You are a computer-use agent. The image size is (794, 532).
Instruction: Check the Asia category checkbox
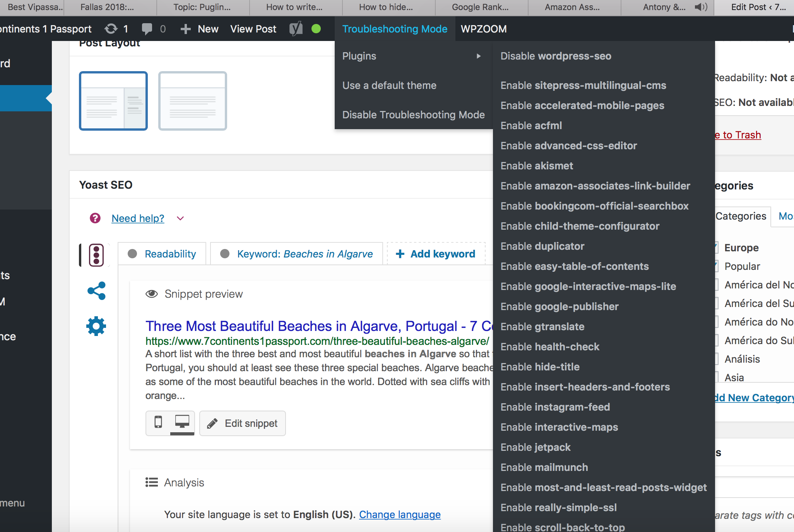pos(717,377)
